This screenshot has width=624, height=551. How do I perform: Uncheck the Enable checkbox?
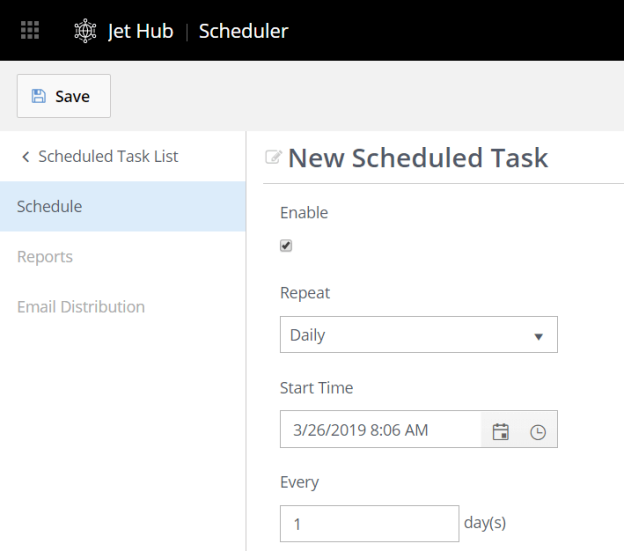[x=286, y=246]
